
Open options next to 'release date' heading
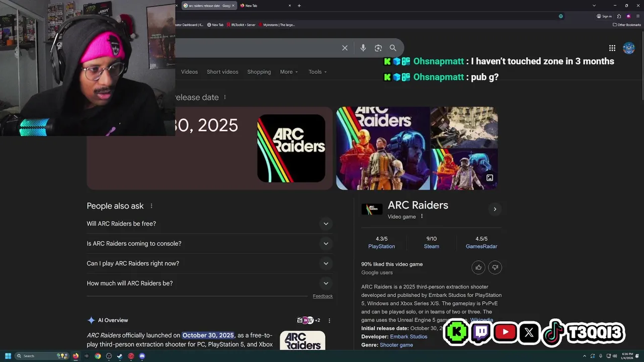[225, 97]
